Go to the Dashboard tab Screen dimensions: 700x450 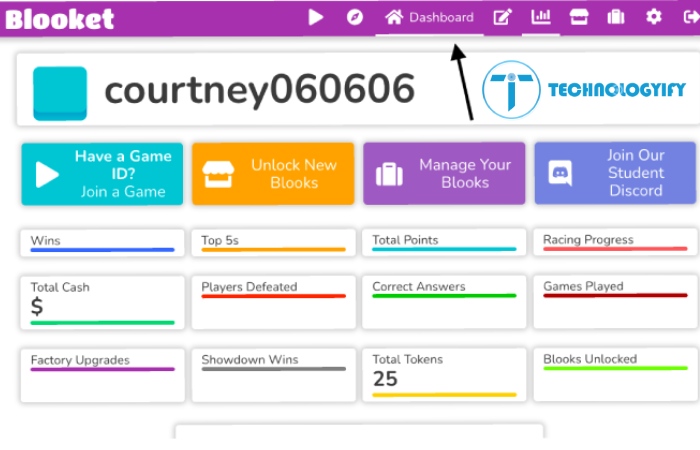[x=429, y=18]
